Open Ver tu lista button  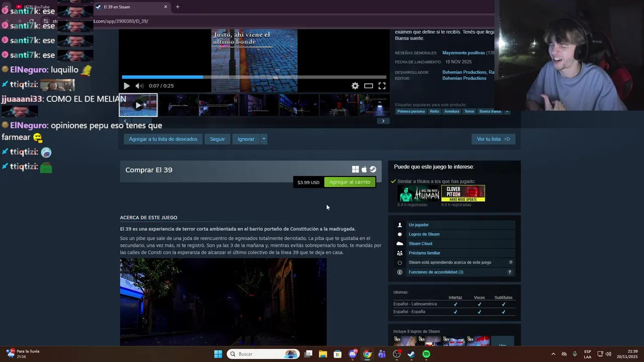point(493,139)
